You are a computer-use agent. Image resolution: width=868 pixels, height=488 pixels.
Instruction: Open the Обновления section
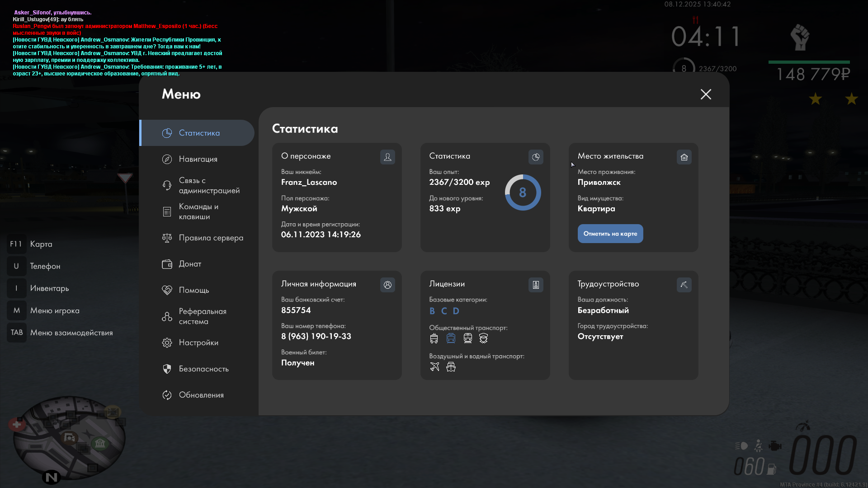[x=201, y=395]
